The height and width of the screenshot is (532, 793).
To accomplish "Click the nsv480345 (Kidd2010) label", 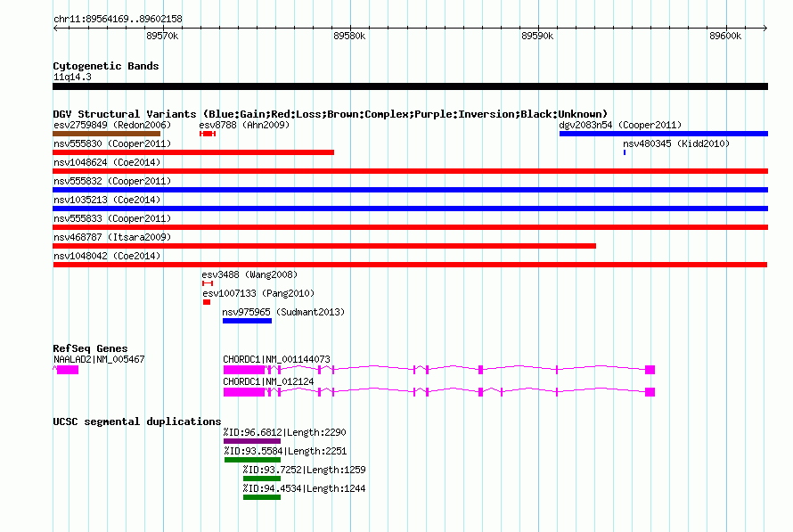I will 676,143.
